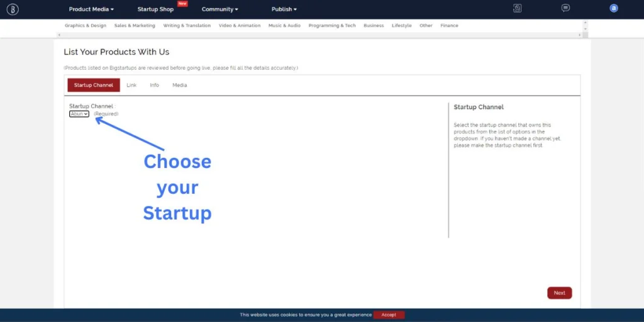The image size is (644, 322).
Task: Select the Writing & Translation category
Action: tap(187, 25)
